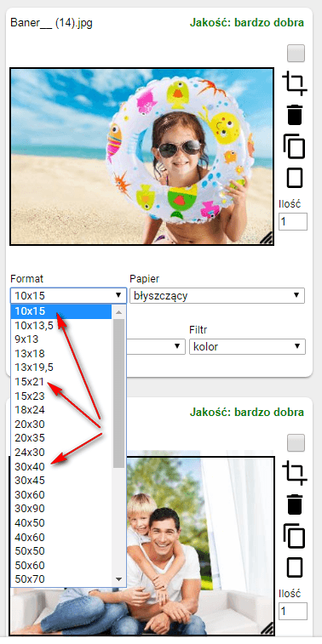Click top photo's Jakość: bardzo dobra label
Viewport: 322px width, 644px height.
point(247,22)
